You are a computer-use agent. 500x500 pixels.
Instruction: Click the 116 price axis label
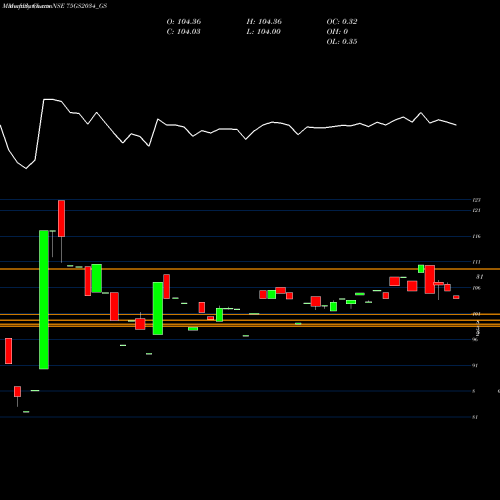476,236
